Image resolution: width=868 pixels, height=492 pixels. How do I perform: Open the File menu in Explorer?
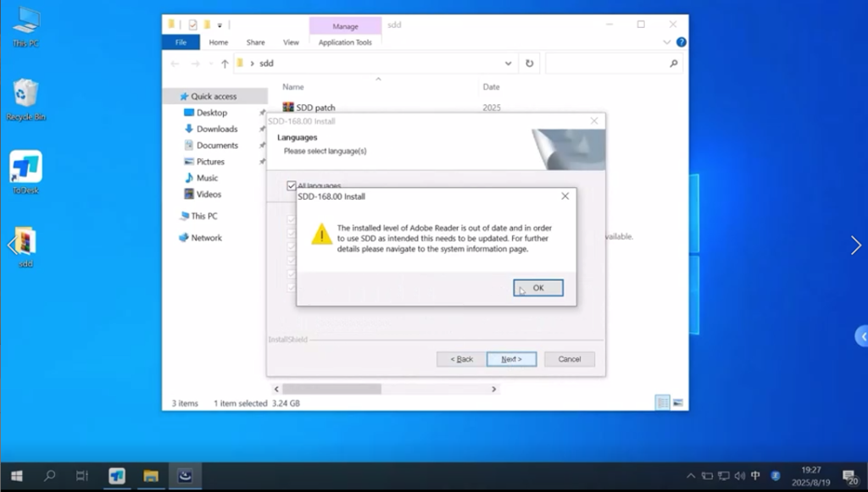pos(181,41)
